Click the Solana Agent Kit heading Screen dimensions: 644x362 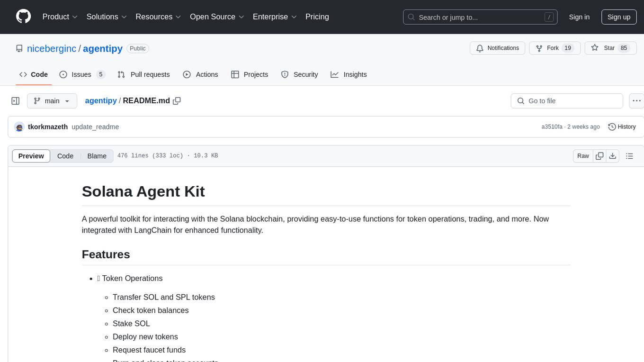143,191
